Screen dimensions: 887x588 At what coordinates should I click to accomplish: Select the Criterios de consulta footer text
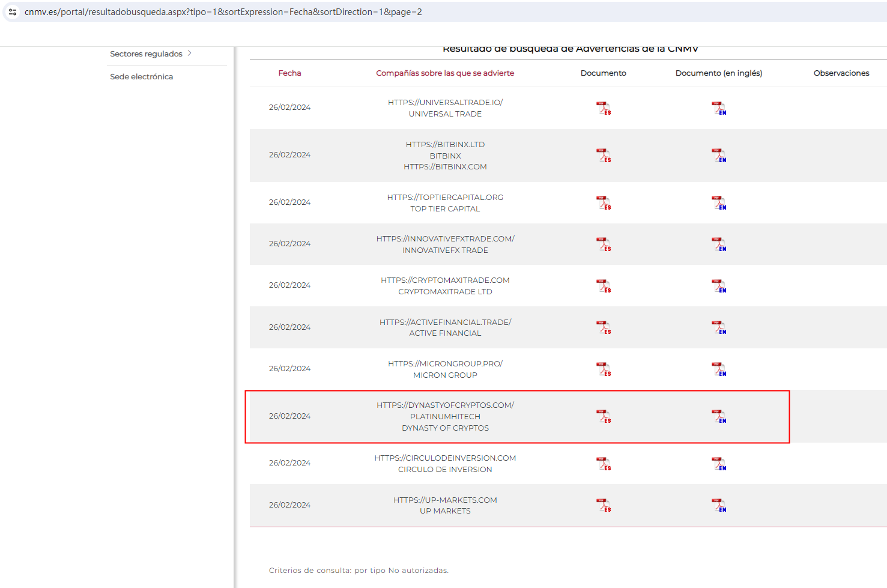[359, 571]
